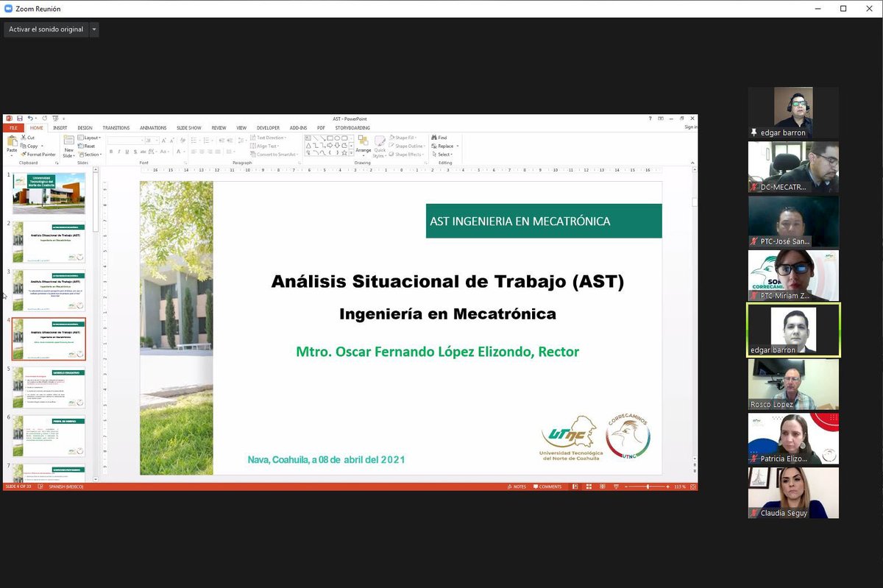The image size is (883, 588).
Task: Switch to the TRANSITIONS tab
Action: [116, 127]
